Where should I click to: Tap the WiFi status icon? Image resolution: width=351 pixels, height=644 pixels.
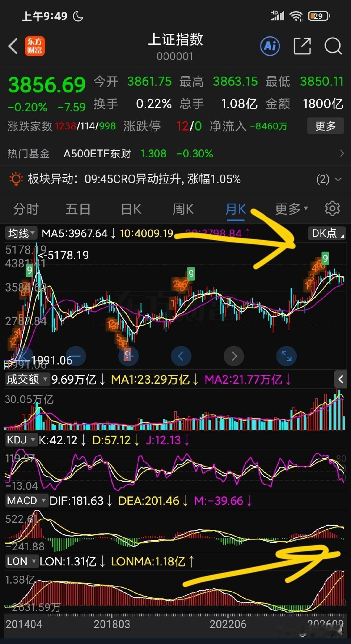296,16
